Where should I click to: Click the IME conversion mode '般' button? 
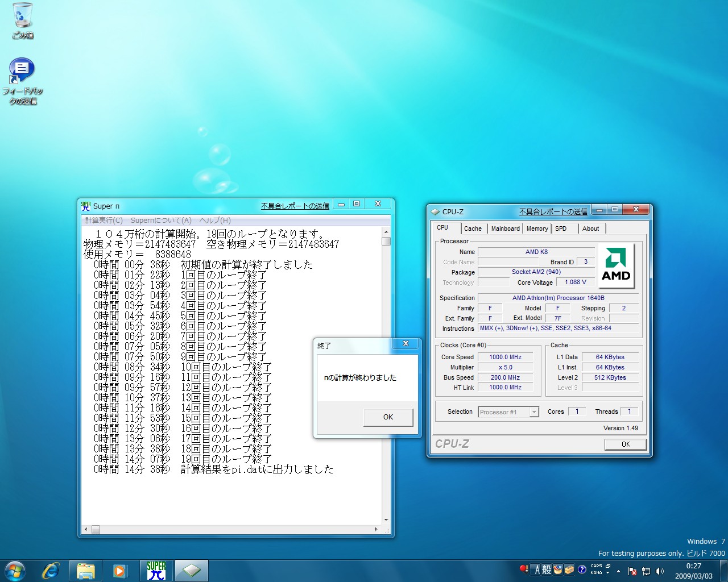click(x=547, y=569)
